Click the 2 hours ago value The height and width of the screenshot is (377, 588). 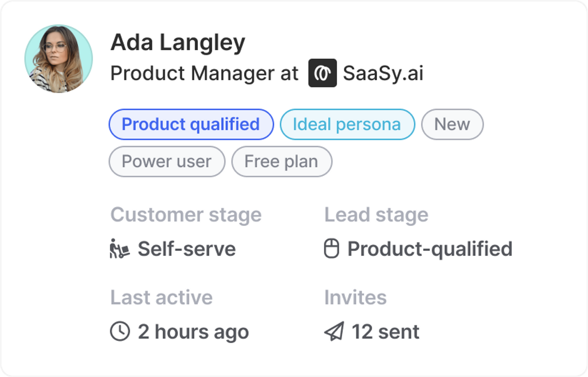(x=193, y=332)
